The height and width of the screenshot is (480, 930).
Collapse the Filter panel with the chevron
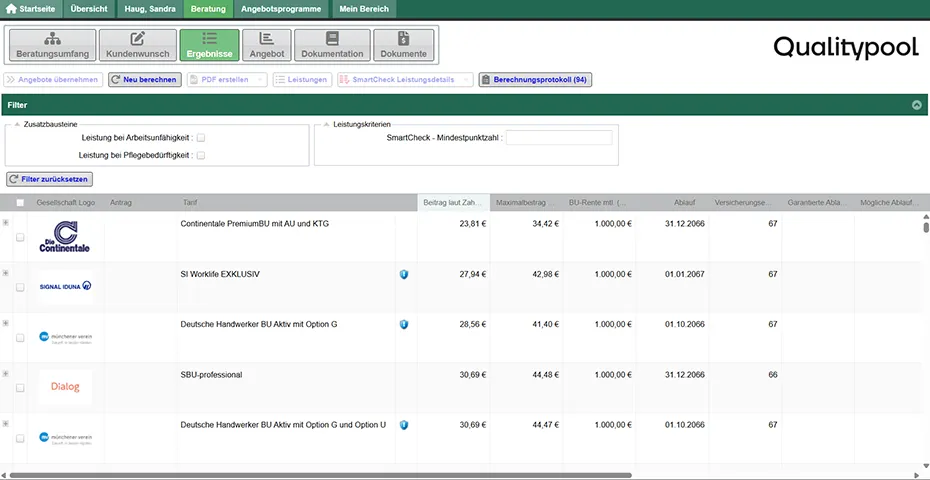tap(916, 105)
